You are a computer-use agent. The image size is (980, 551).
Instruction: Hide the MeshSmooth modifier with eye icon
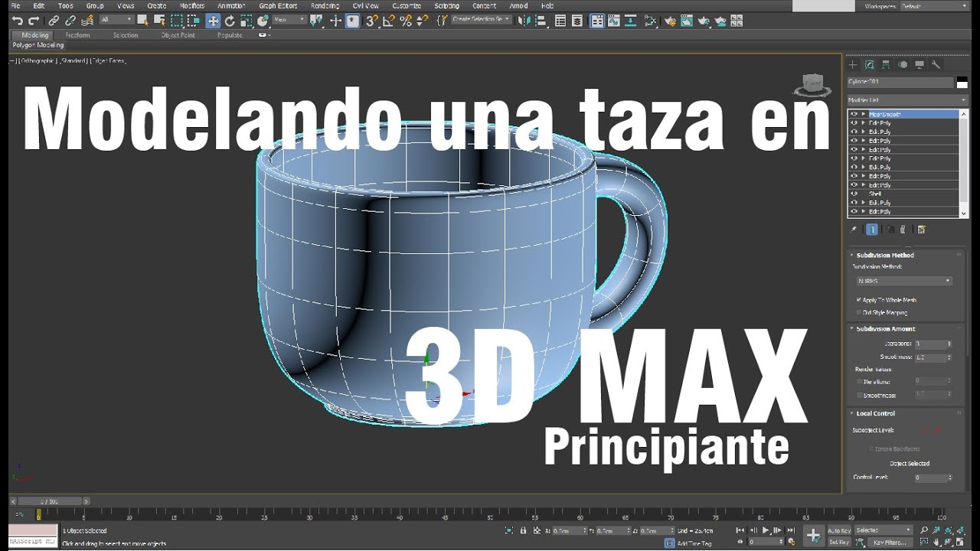[854, 114]
